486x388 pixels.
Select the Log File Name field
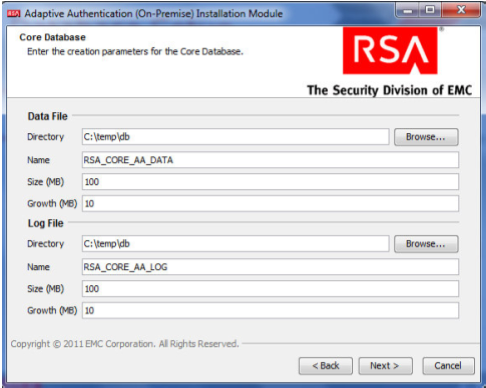270,267
